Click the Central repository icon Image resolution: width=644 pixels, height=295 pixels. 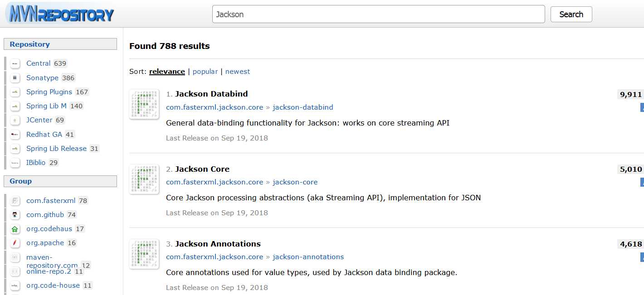pos(15,63)
